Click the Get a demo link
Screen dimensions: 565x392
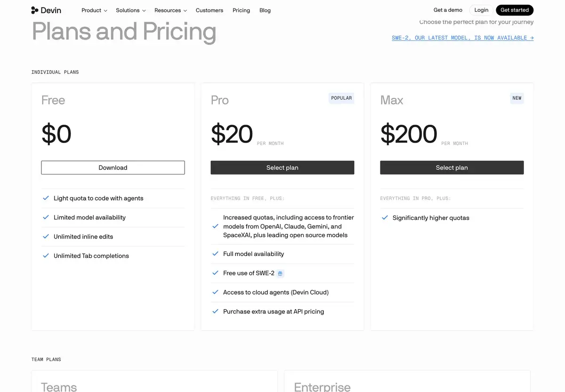click(x=448, y=10)
